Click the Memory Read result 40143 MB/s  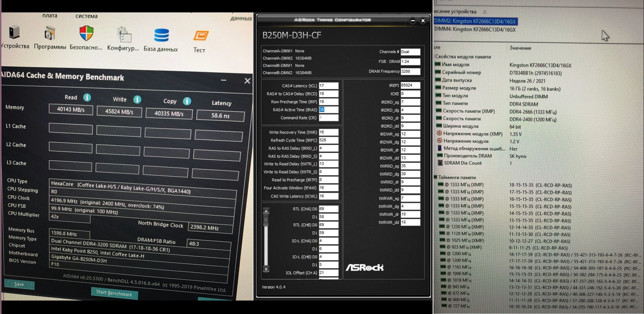click(x=71, y=109)
